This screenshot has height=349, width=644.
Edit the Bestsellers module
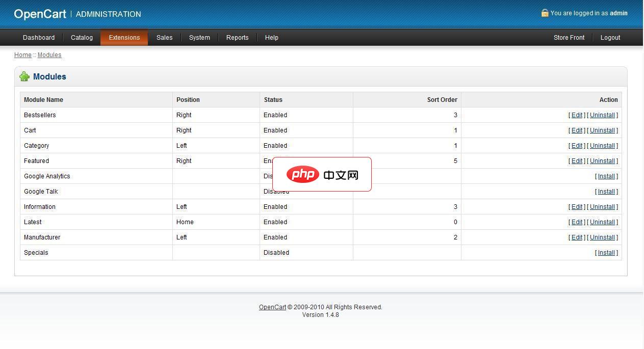pyautogui.click(x=576, y=115)
